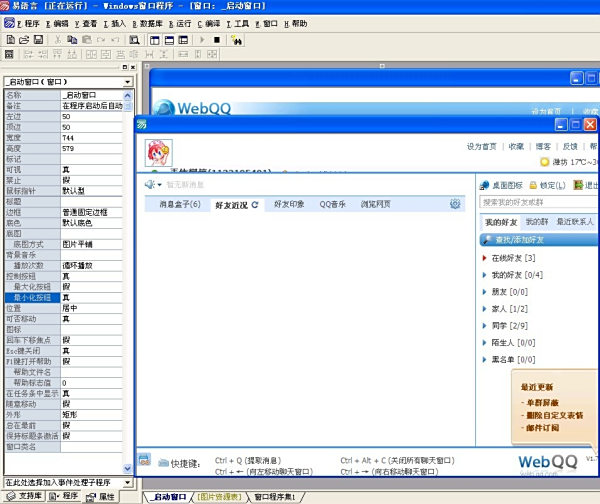Click the Cut scissors toolbar icon

coord(58,39)
